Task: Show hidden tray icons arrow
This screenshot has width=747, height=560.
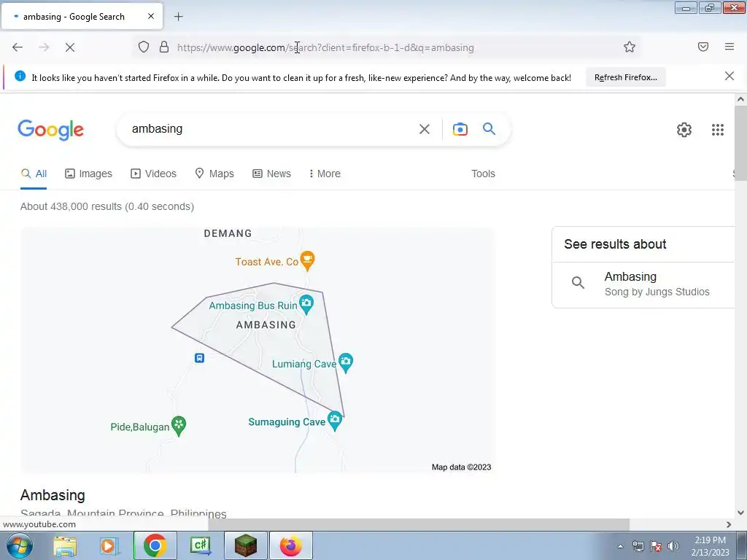Action: [x=620, y=546]
